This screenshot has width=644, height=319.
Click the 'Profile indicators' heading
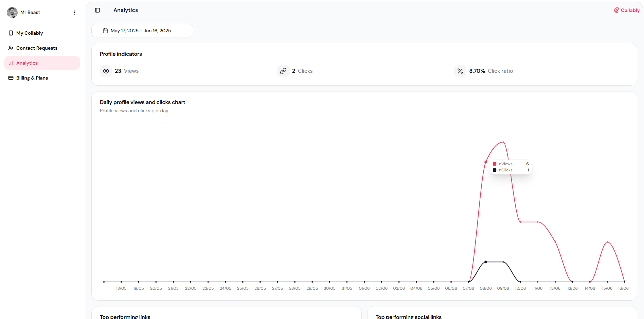click(x=121, y=54)
